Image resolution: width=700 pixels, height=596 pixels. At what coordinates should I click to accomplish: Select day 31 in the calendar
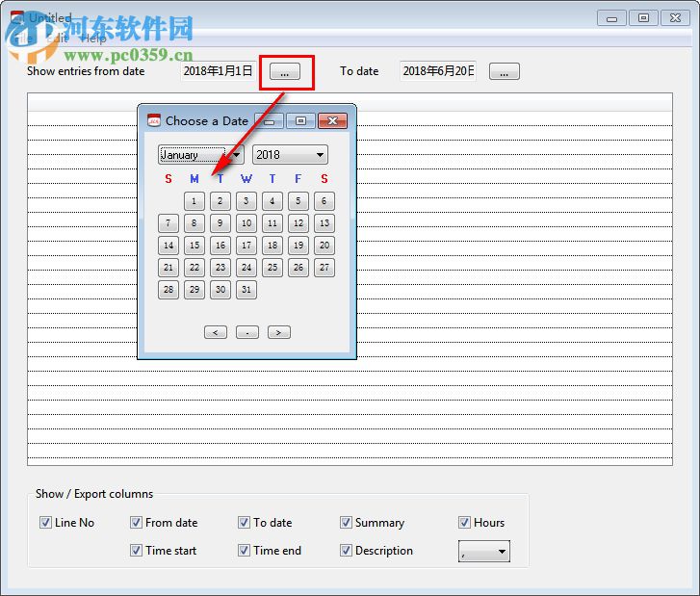tap(246, 290)
